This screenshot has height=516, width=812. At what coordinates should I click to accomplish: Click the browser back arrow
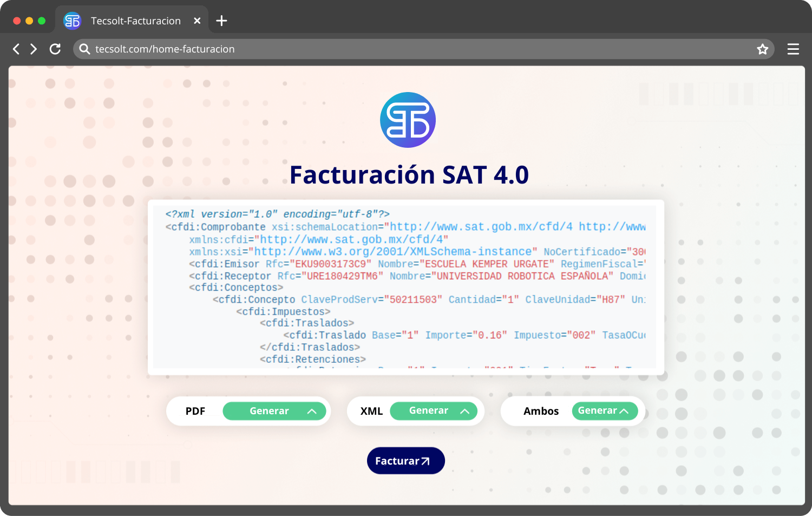pos(16,49)
